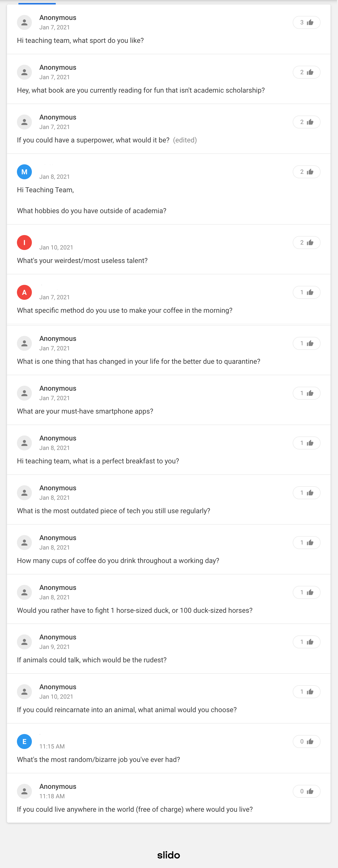Like the outdated tech question

[306, 493]
